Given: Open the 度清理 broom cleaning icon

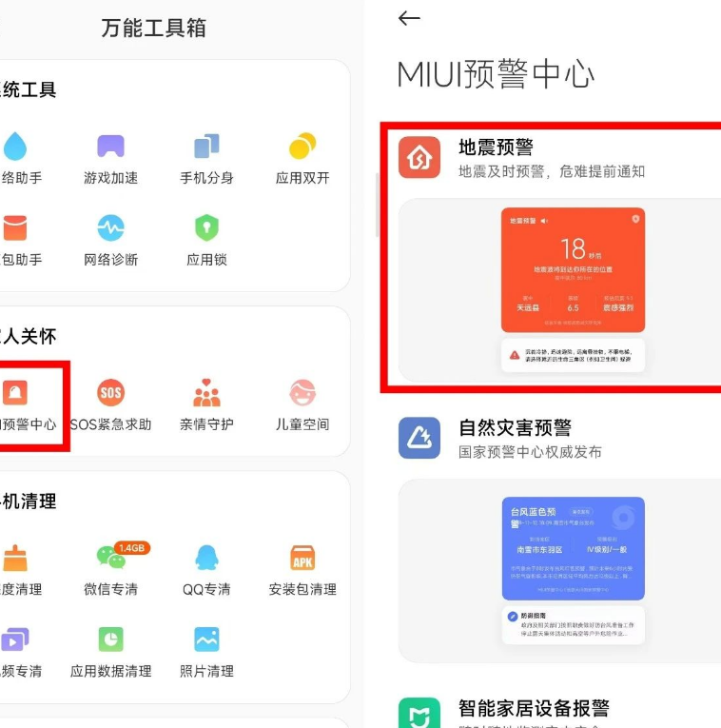Looking at the screenshot, I should pos(15,558).
